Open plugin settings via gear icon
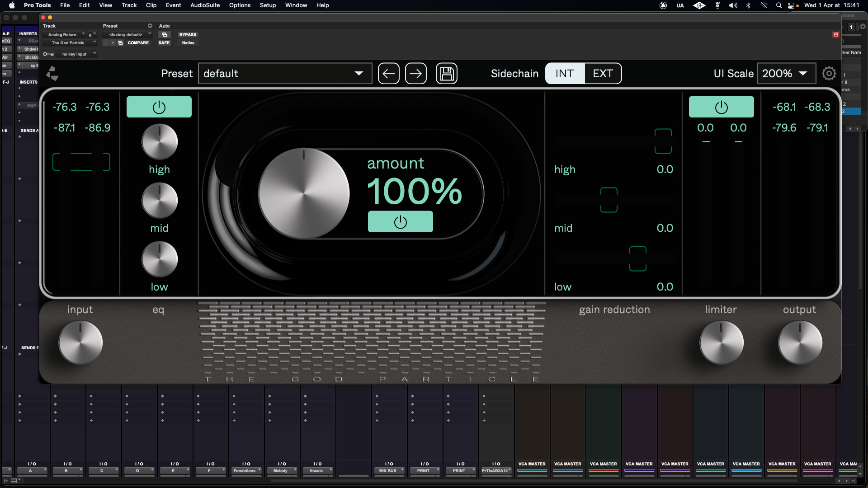Viewport: 868px width, 488px height. 829,73
